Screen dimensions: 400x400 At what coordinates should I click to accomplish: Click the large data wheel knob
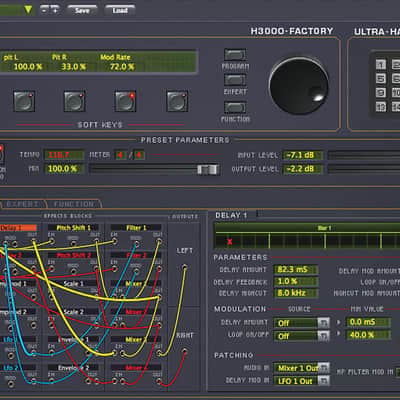click(299, 86)
